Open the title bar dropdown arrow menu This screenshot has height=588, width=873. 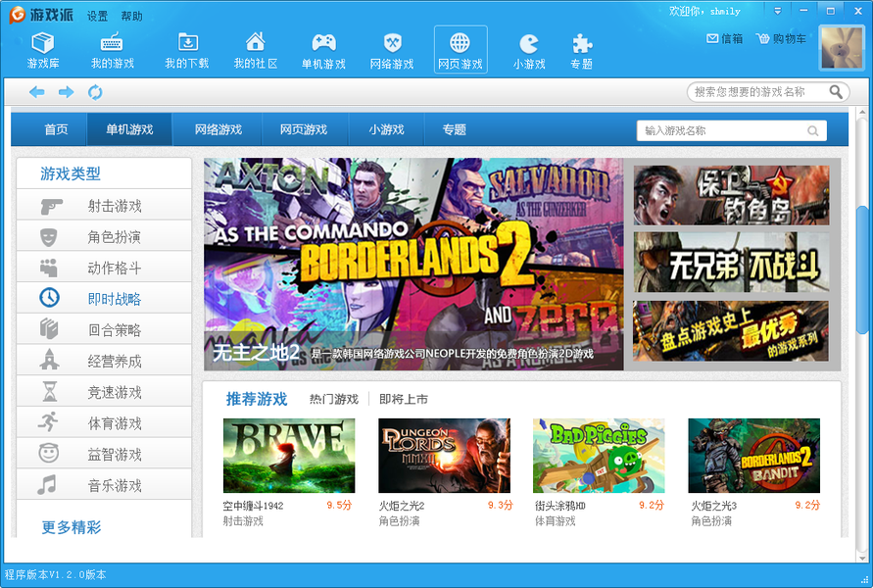tap(778, 11)
